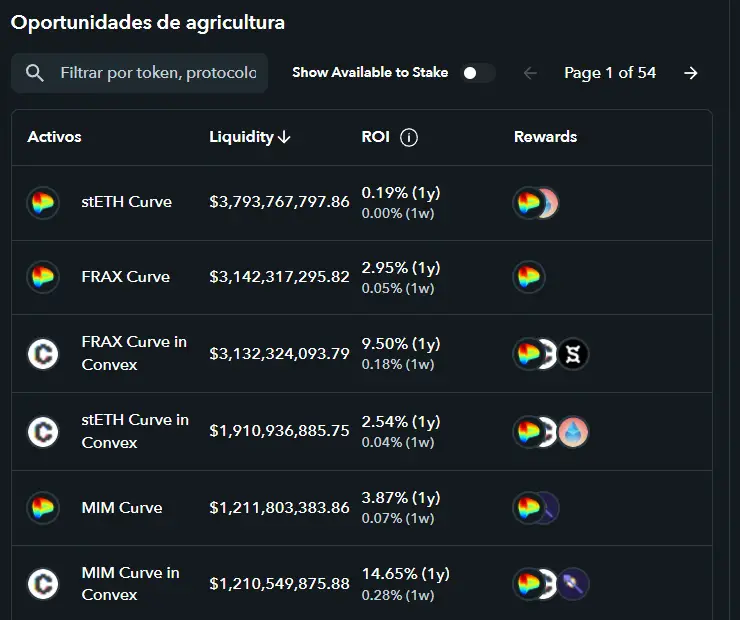Enable the Show Available to Stake toggle

tap(477, 73)
